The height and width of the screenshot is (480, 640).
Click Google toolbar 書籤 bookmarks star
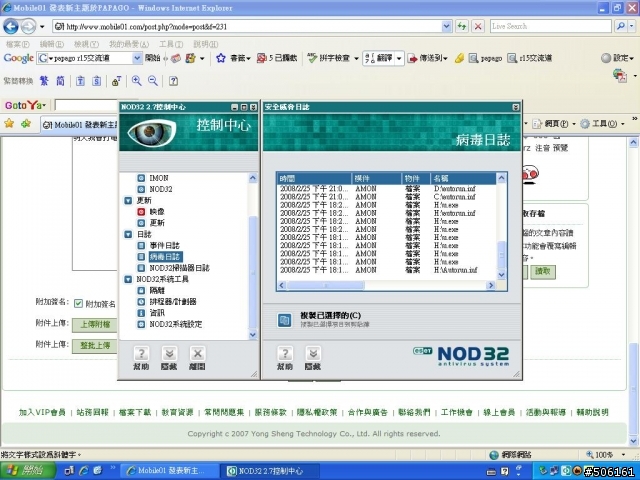pos(221,58)
